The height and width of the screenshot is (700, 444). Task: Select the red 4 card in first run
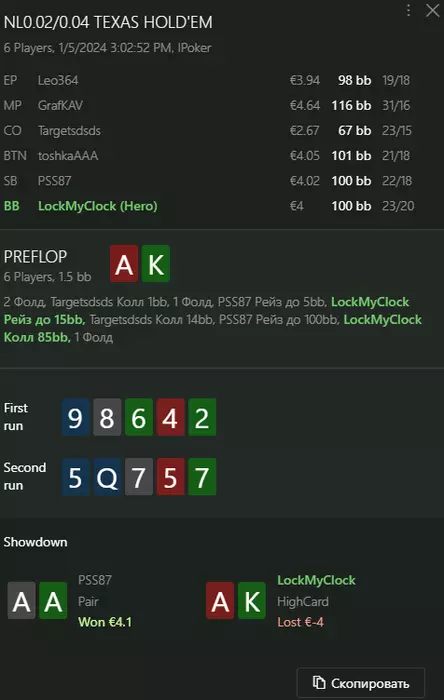coord(170,417)
